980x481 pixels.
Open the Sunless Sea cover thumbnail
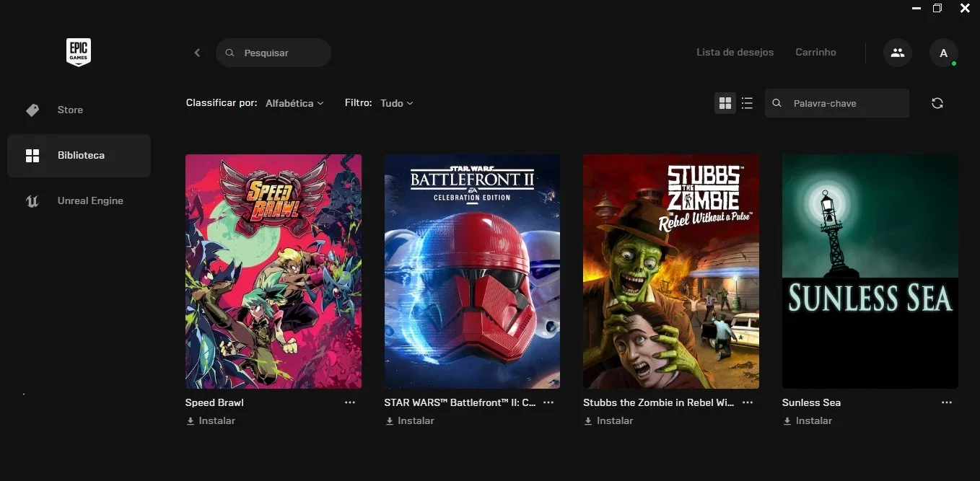[870, 271]
